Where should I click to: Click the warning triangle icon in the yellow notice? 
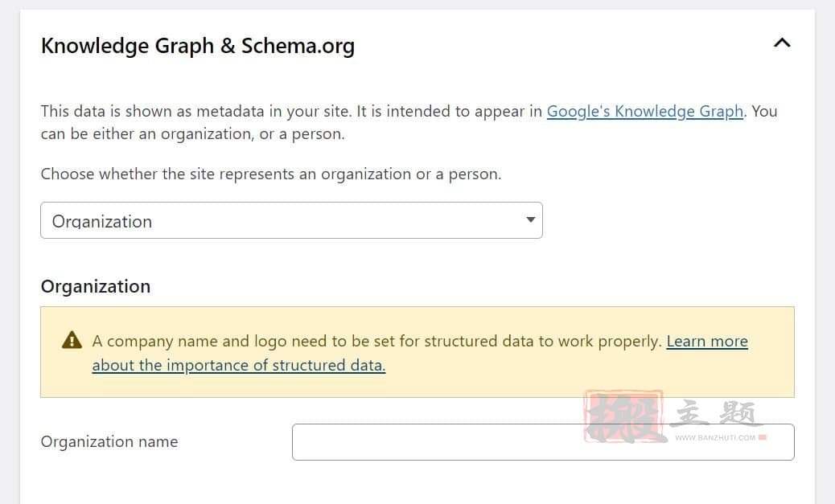click(x=72, y=340)
